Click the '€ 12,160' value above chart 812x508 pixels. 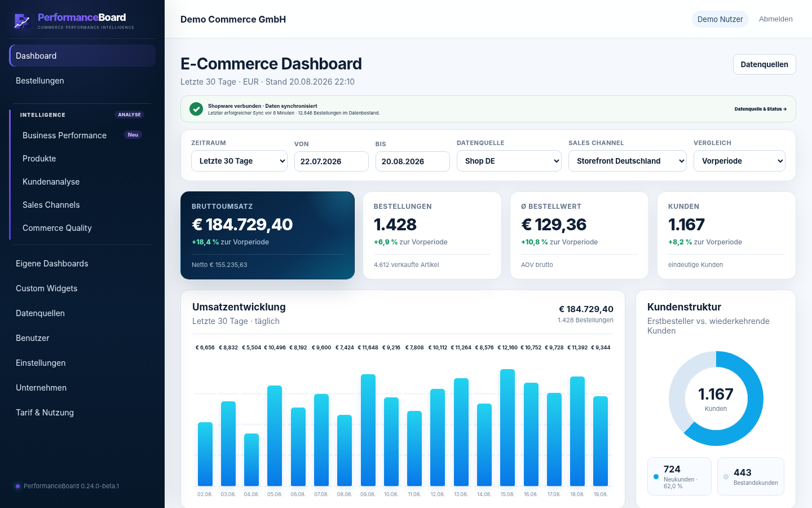pyautogui.click(x=507, y=348)
